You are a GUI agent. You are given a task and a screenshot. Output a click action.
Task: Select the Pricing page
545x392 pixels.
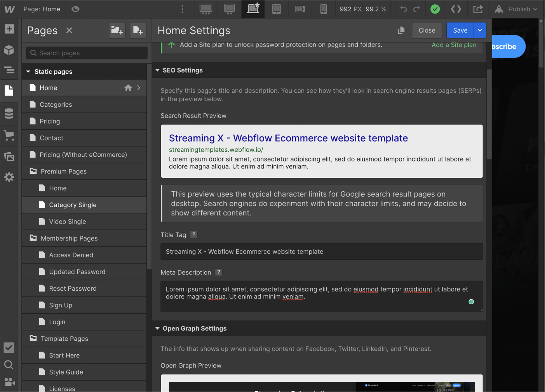click(50, 121)
